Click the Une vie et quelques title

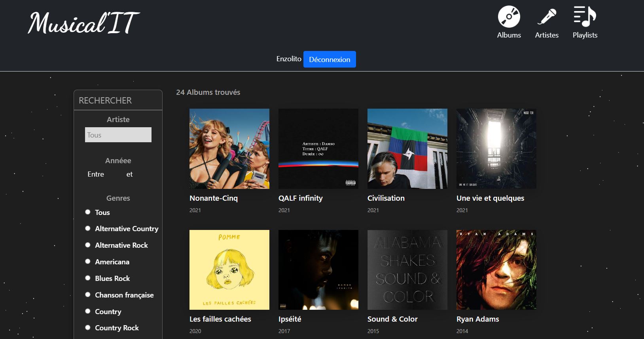pos(491,198)
